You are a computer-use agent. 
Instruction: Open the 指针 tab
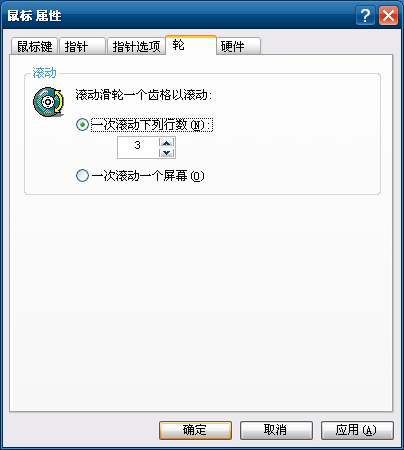pyautogui.click(x=82, y=46)
